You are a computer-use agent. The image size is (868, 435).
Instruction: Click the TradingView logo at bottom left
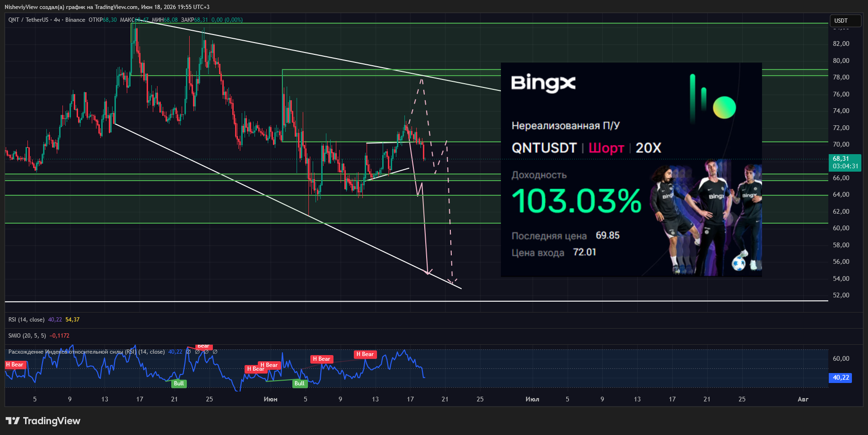click(43, 421)
